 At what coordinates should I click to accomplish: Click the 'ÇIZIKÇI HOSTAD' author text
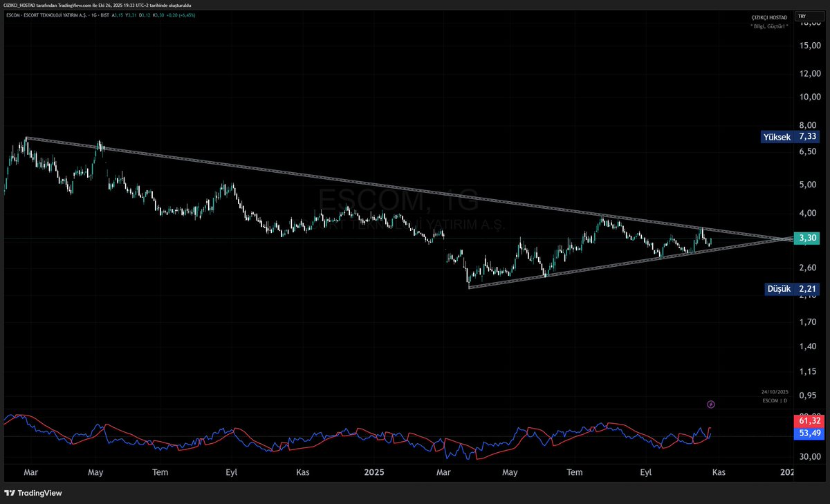[771, 17]
